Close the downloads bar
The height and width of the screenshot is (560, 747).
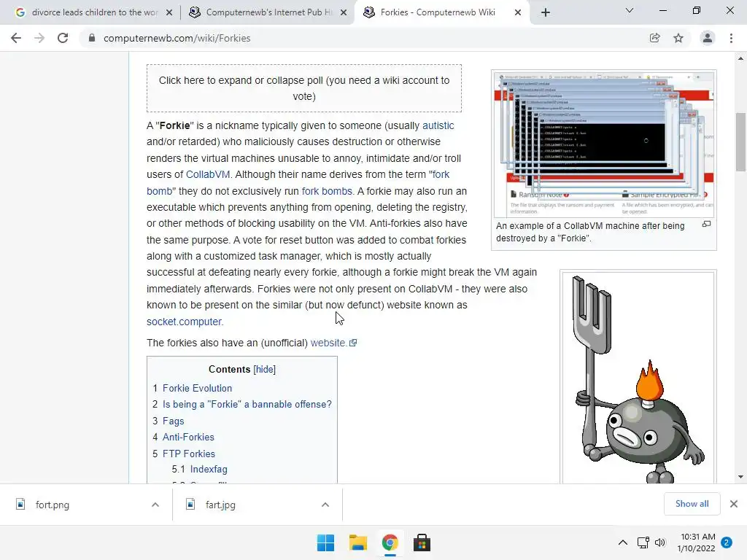pyautogui.click(x=734, y=504)
